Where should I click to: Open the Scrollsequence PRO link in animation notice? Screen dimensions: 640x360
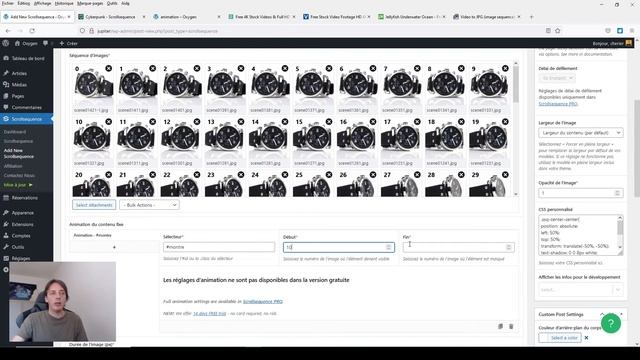coord(262,302)
